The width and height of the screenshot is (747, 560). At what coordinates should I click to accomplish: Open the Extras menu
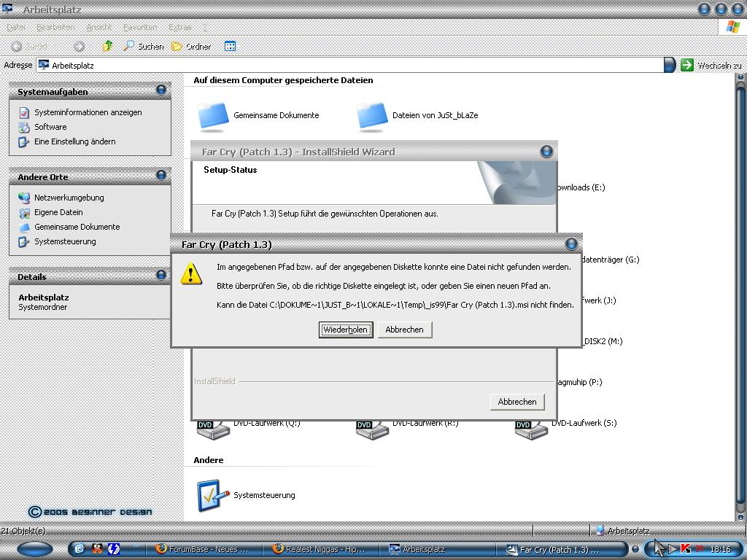[179, 27]
